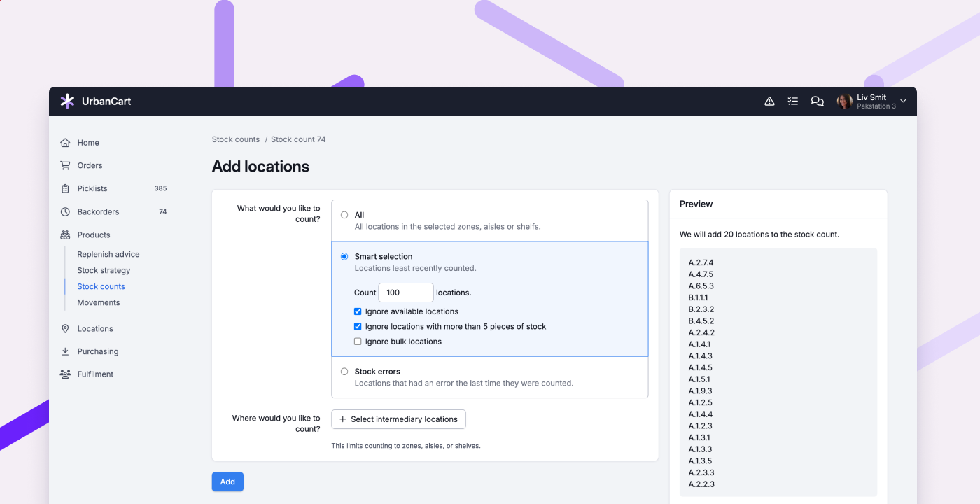
Task: Open Replenish advice in the sidebar
Action: click(x=108, y=253)
